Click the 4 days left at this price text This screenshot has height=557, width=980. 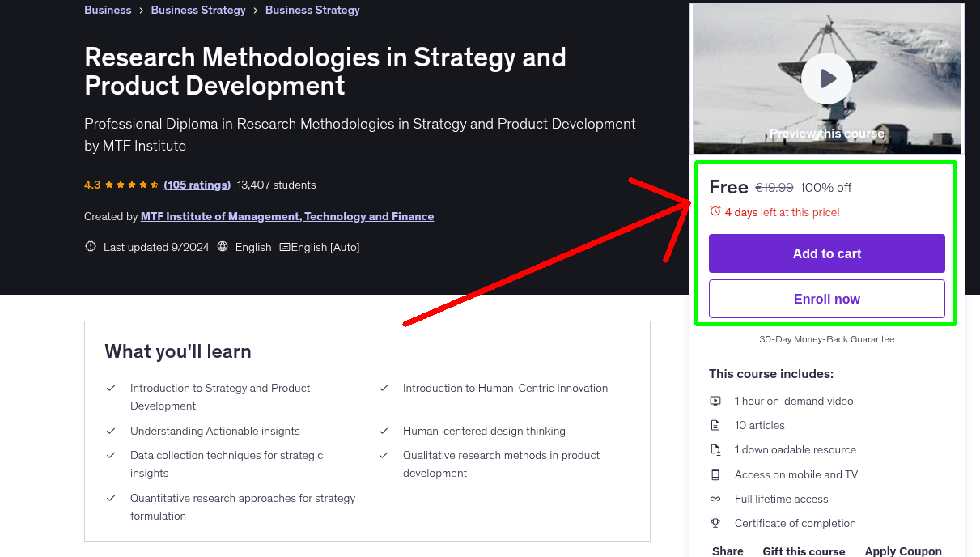click(x=783, y=212)
